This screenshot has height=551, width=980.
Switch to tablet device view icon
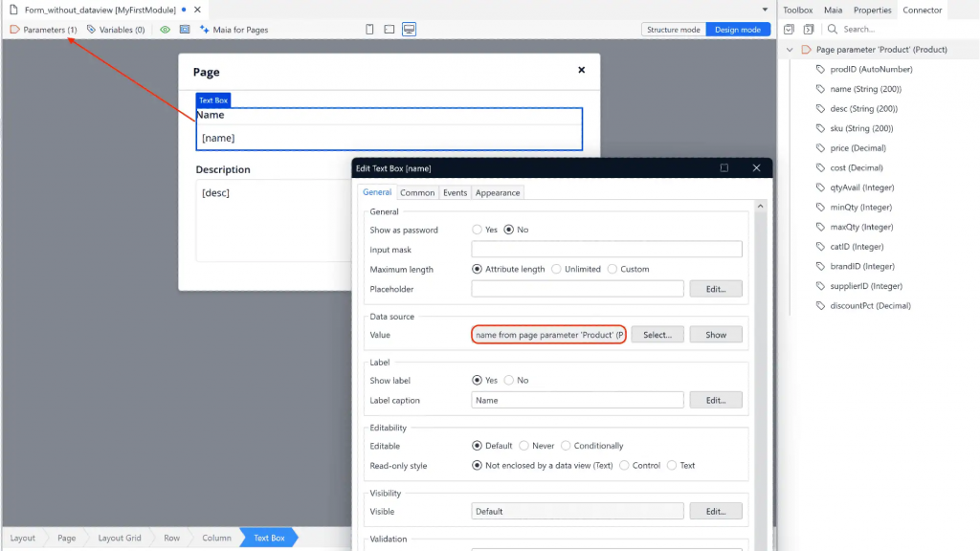point(390,30)
